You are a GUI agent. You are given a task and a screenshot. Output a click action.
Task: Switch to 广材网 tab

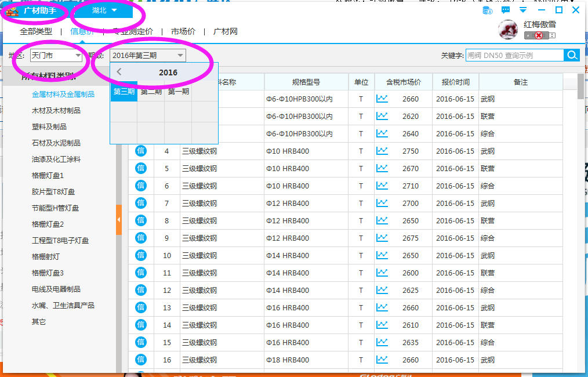226,31
